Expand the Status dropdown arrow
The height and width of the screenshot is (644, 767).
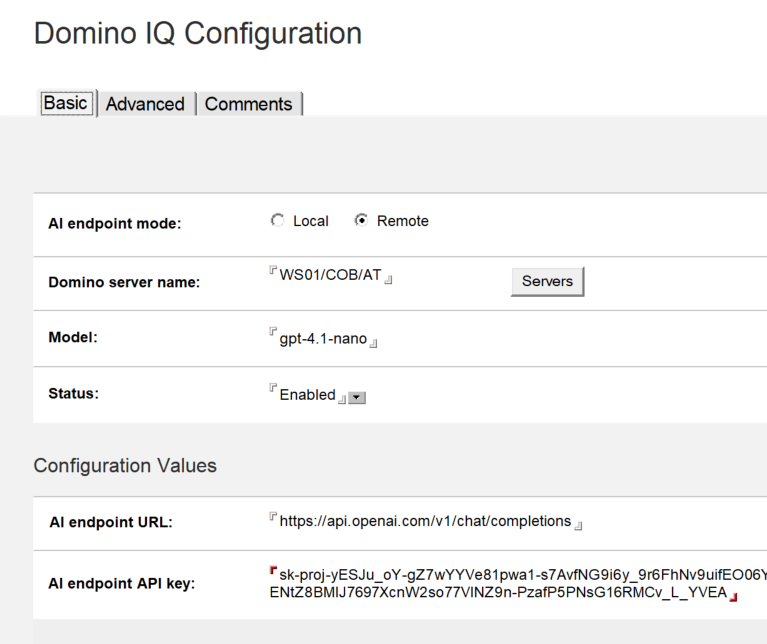[357, 397]
